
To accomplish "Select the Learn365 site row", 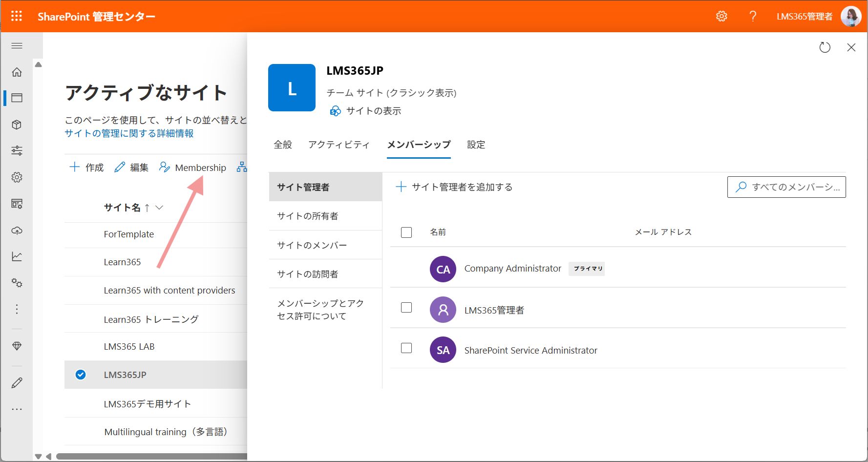I will [156, 262].
